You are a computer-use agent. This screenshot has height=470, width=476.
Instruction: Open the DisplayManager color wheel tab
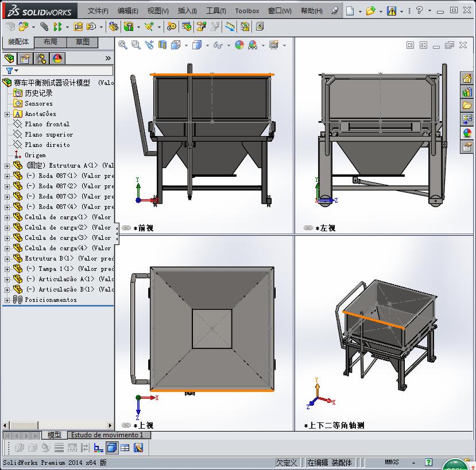pyautogui.click(x=57, y=59)
